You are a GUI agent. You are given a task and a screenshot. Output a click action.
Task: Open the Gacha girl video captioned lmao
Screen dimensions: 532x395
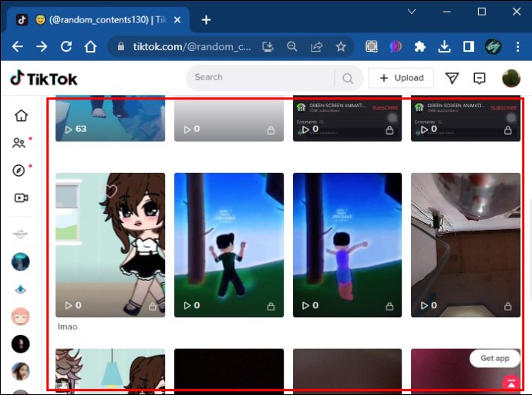[110, 245]
